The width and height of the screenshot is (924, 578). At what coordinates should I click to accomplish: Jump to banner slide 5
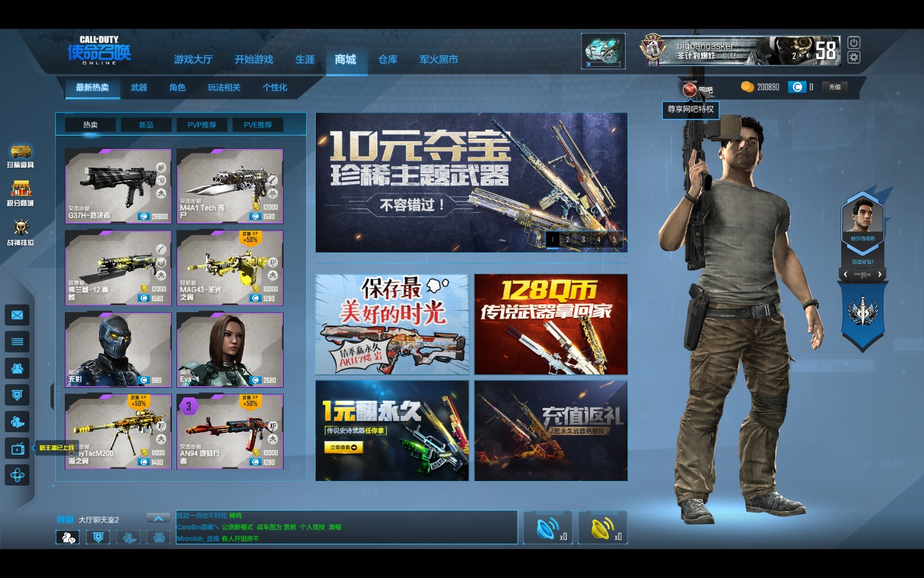(614, 240)
